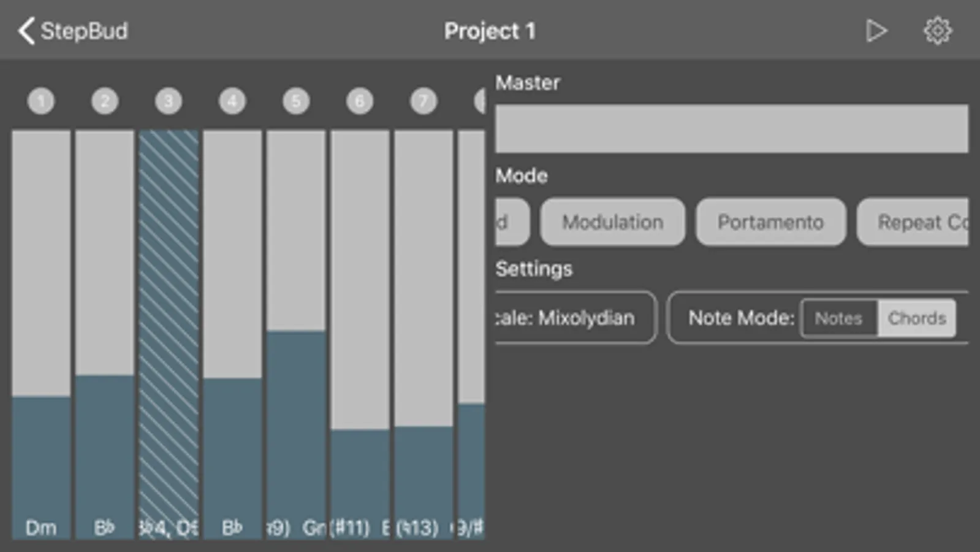This screenshot has height=552, width=980.
Task: Click the Master slider bar
Action: [x=731, y=129]
